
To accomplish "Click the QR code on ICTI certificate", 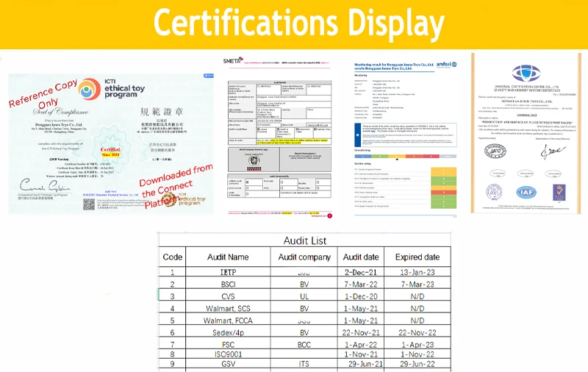I will tap(89, 204).
